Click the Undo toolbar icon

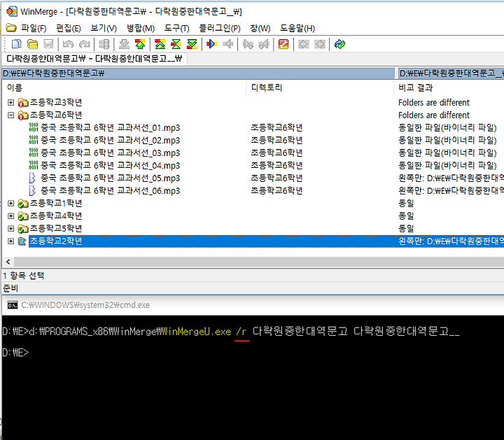[x=68, y=44]
